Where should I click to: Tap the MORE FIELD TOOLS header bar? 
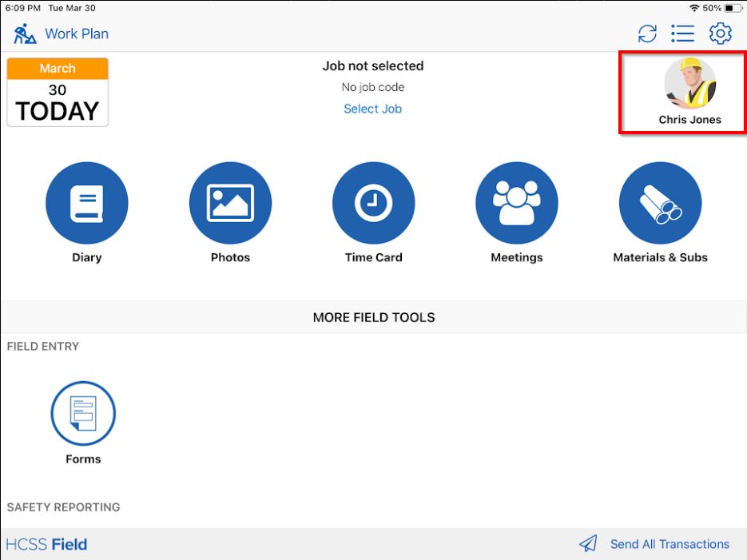373,317
